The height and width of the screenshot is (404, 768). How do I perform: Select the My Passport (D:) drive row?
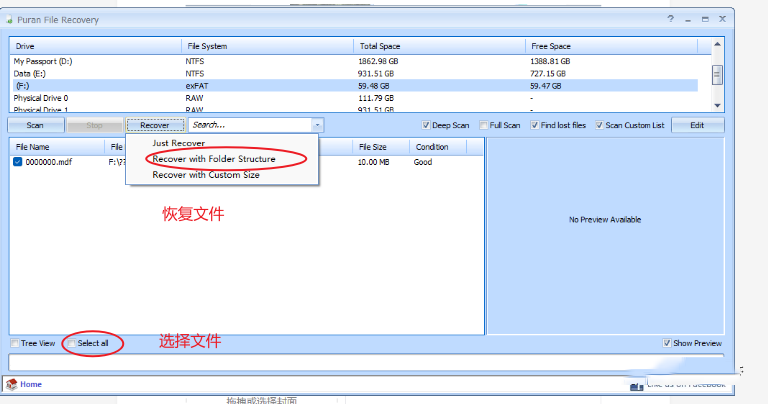[355, 61]
